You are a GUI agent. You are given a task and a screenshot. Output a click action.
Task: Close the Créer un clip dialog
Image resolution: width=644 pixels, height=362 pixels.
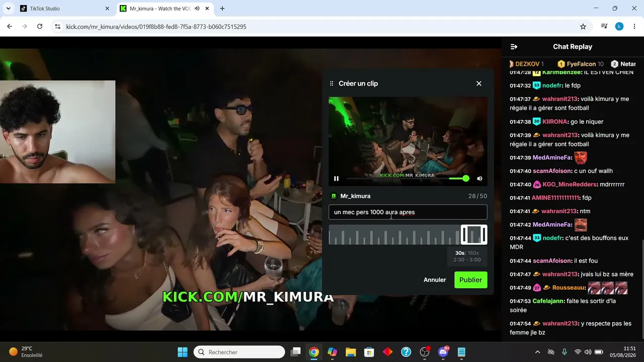point(479,83)
